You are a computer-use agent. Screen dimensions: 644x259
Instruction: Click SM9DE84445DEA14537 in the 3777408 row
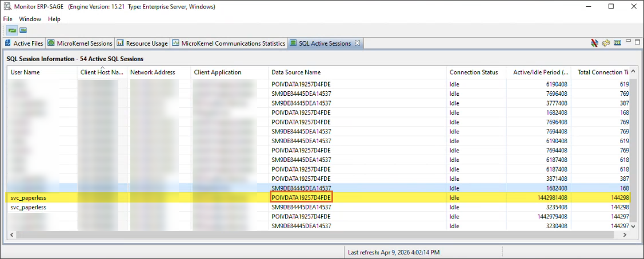[x=301, y=103]
